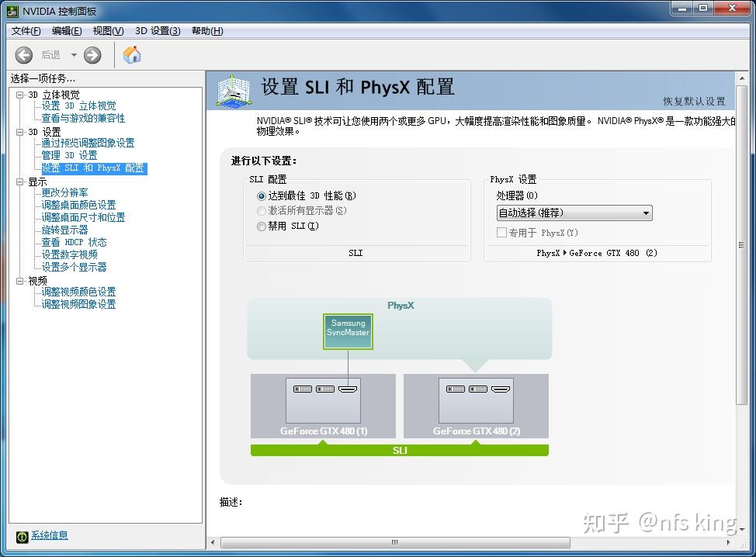Open the 系统信息 link
This screenshot has width=756, height=557.
50,535
